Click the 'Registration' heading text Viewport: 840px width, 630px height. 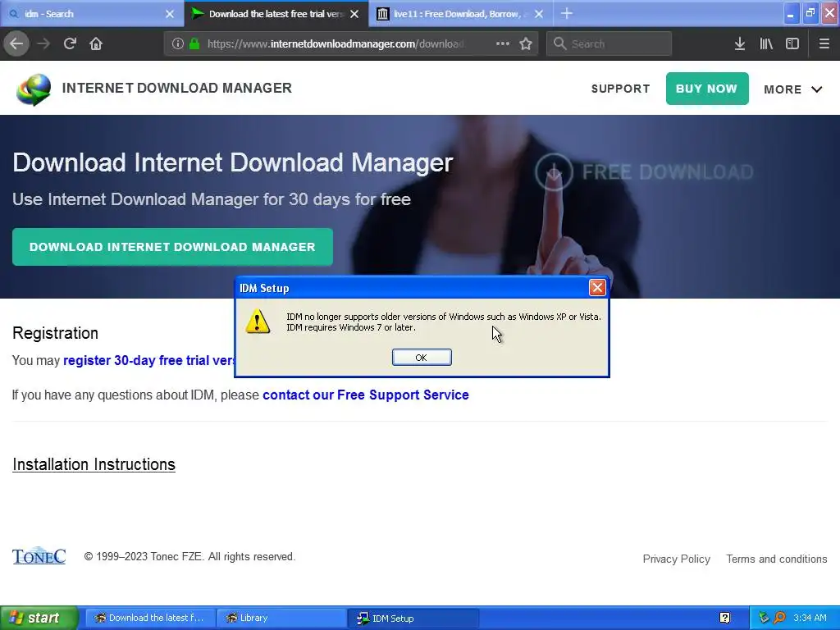(x=55, y=333)
